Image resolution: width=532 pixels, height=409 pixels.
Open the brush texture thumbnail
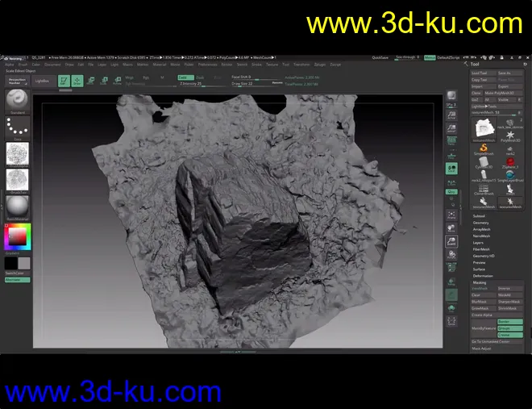tap(17, 181)
